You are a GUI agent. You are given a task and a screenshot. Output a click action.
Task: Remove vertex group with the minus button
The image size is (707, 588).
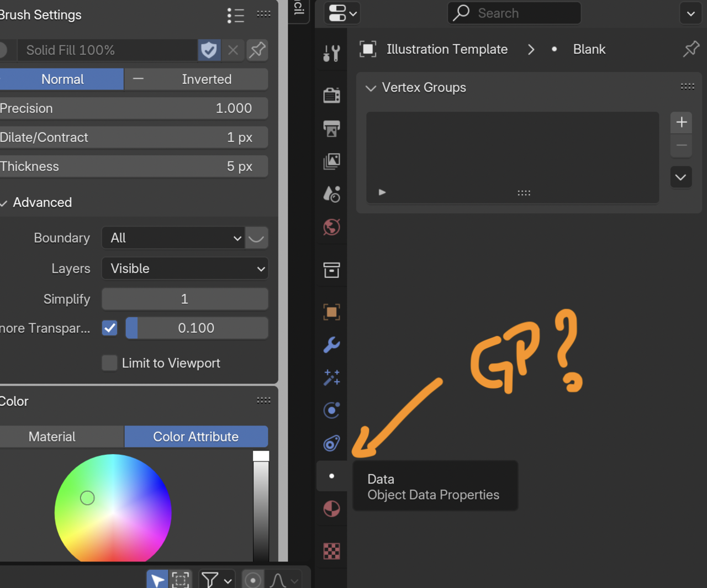(x=681, y=146)
